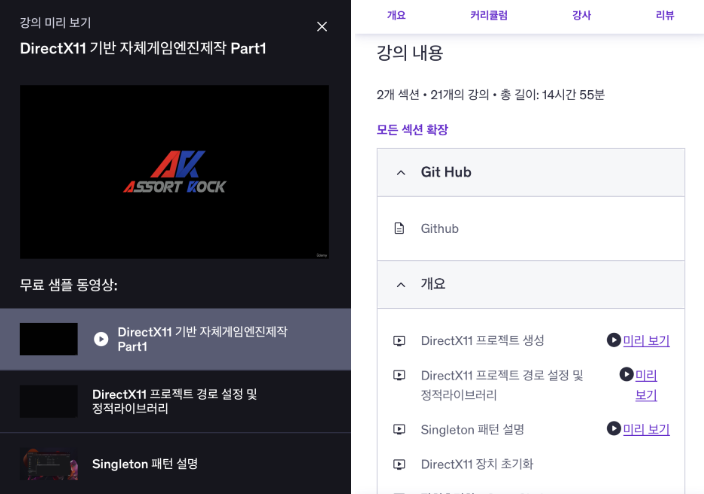Click video icon for Singleton 패턴 설명
The height and width of the screenshot is (494, 704).
(399, 430)
